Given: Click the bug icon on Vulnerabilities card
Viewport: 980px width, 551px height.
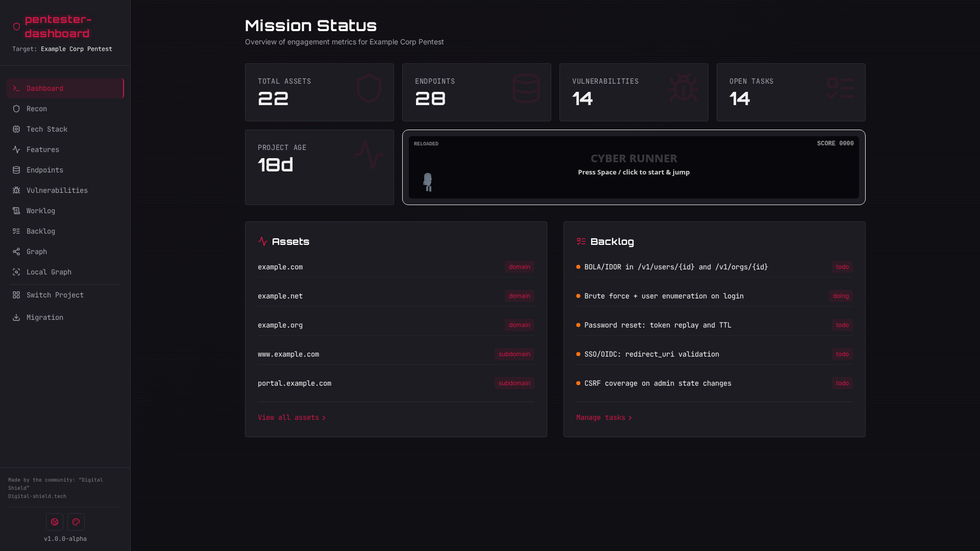Looking at the screenshot, I should coord(684,89).
